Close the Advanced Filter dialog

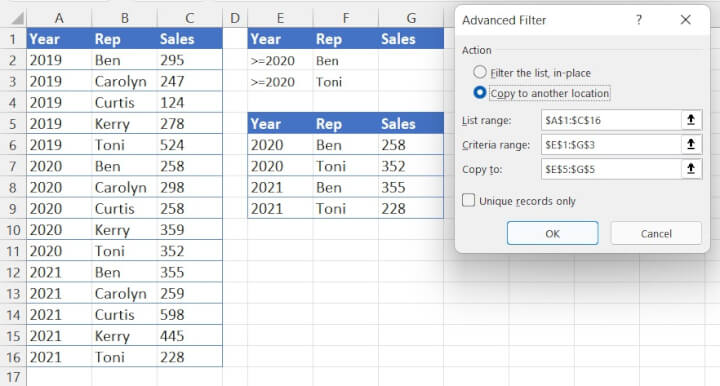[686, 20]
